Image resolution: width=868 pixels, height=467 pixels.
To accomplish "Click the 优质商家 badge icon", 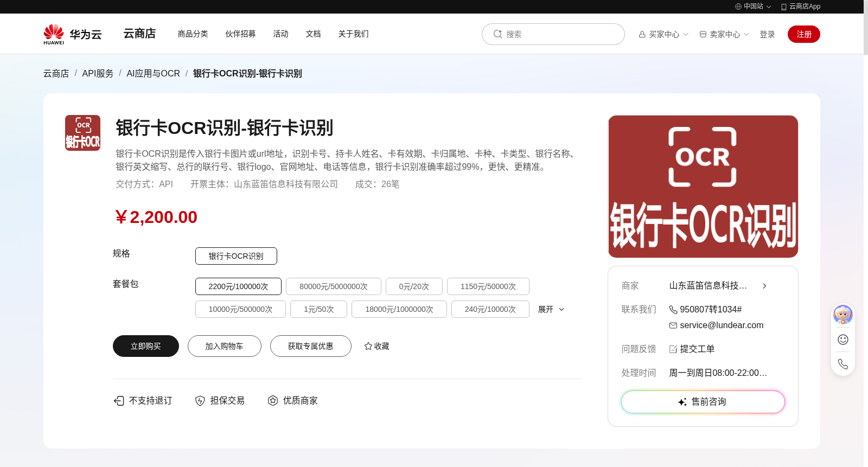I will click(x=273, y=401).
